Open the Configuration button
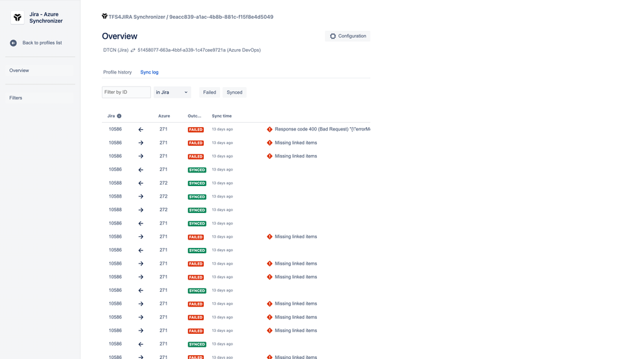 coord(347,36)
